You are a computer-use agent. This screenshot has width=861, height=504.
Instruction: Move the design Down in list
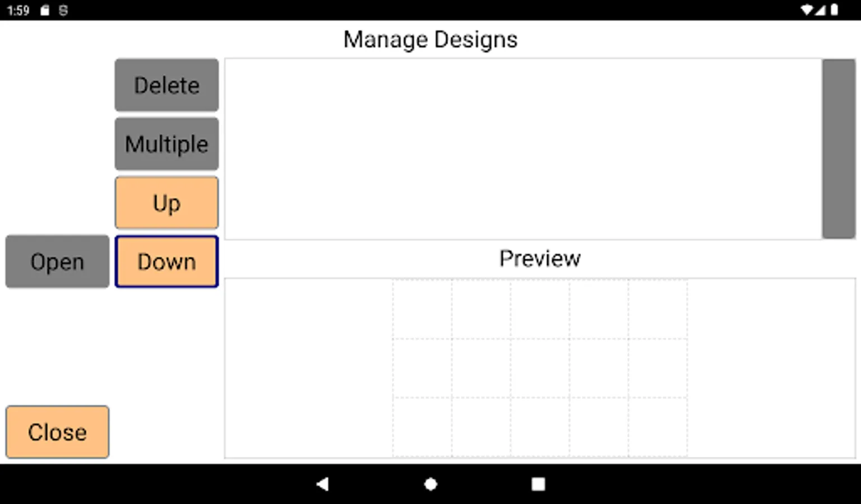coord(166,262)
